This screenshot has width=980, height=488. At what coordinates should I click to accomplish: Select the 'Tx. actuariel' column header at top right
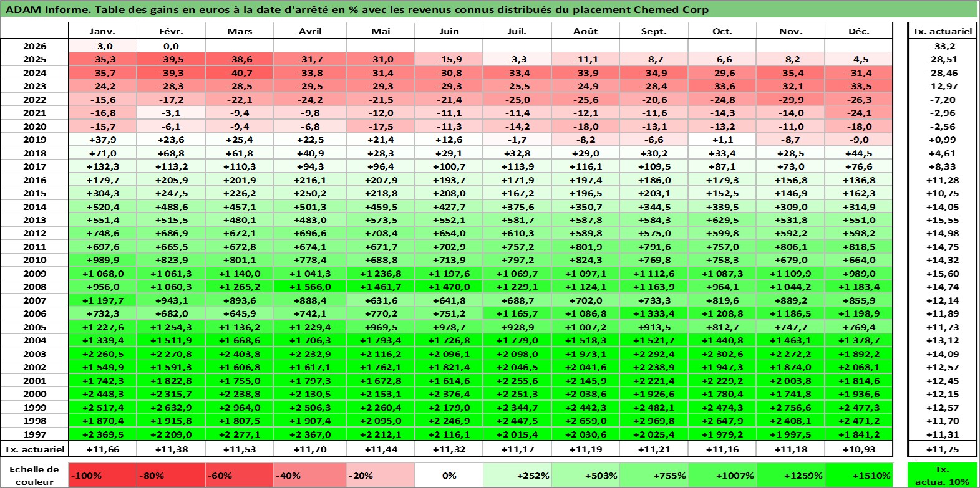pyautogui.click(x=942, y=31)
